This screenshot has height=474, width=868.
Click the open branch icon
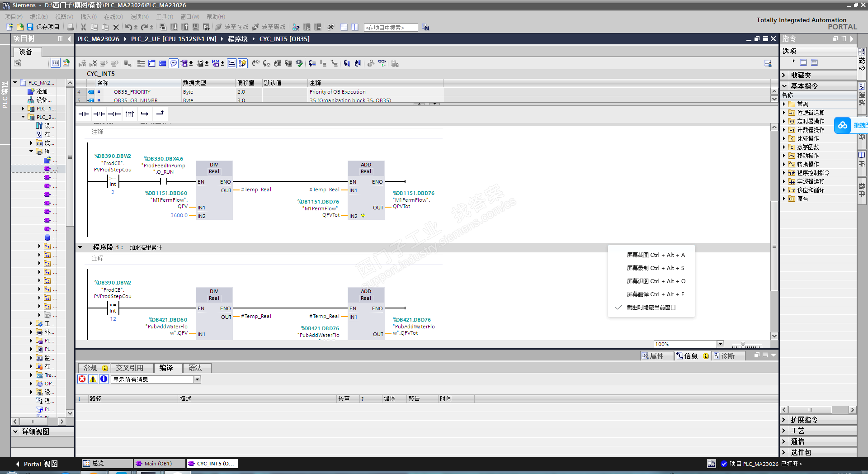click(x=145, y=114)
